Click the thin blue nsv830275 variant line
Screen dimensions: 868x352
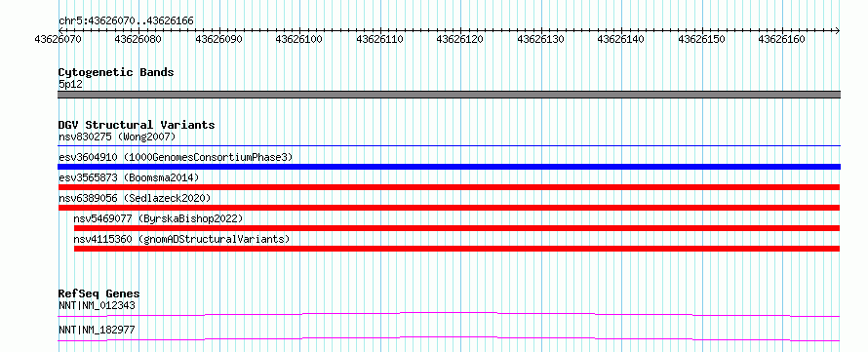click(x=449, y=146)
